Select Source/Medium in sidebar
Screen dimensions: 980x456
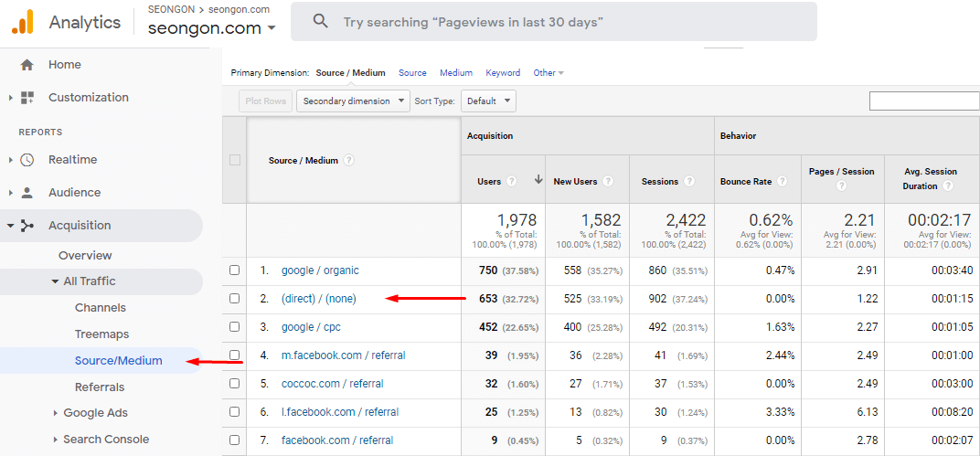(x=118, y=360)
